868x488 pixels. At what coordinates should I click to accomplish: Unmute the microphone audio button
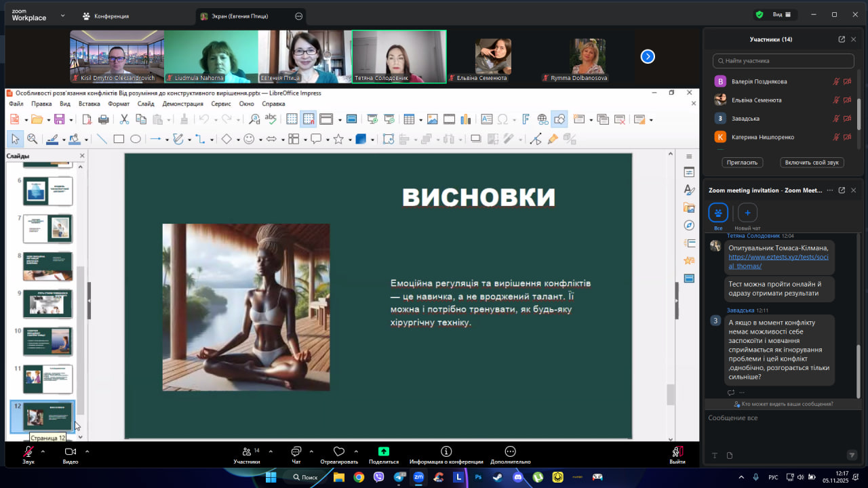click(x=28, y=452)
